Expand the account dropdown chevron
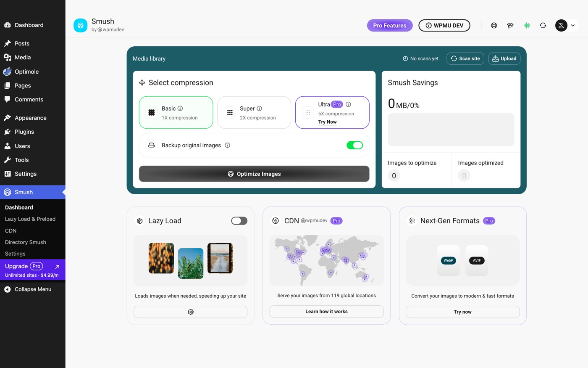This screenshot has height=368, width=588. pos(573,26)
